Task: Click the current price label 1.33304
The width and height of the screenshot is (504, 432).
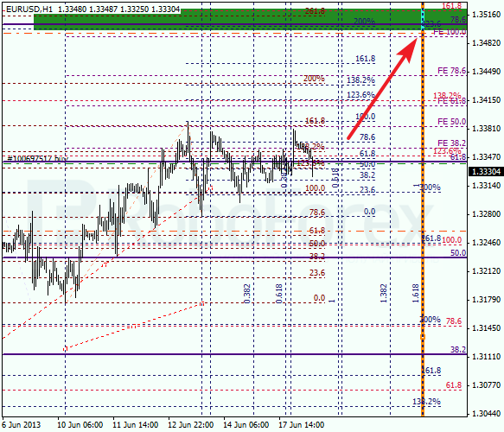Action: [487, 172]
